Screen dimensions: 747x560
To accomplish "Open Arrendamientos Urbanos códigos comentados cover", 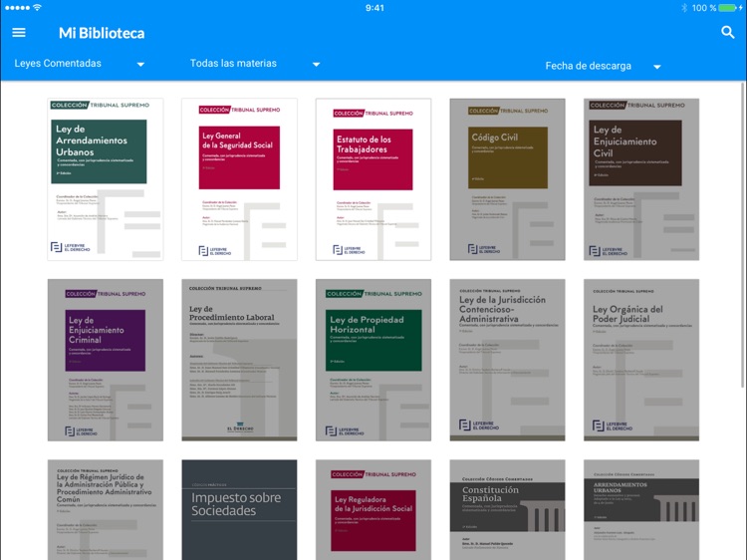I will click(641, 509).
